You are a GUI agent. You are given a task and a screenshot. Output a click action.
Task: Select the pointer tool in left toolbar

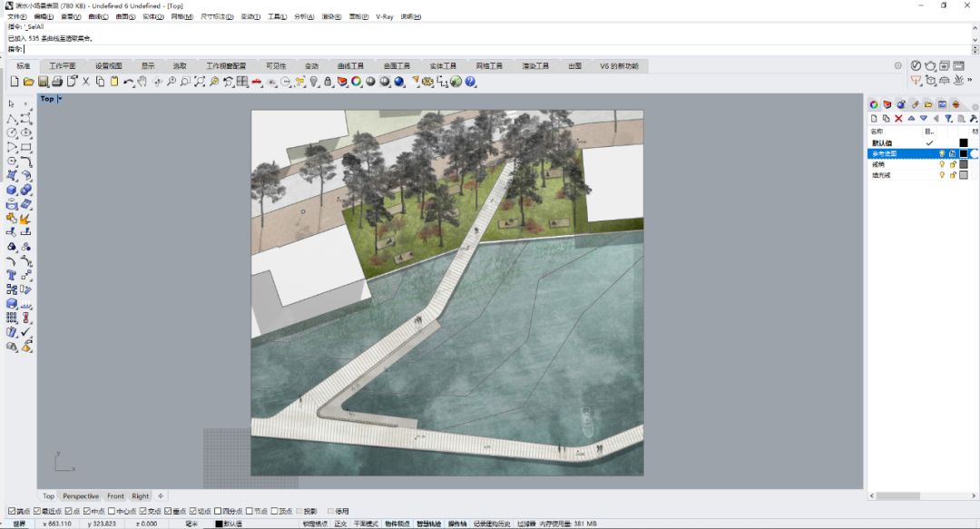(12, 103)
